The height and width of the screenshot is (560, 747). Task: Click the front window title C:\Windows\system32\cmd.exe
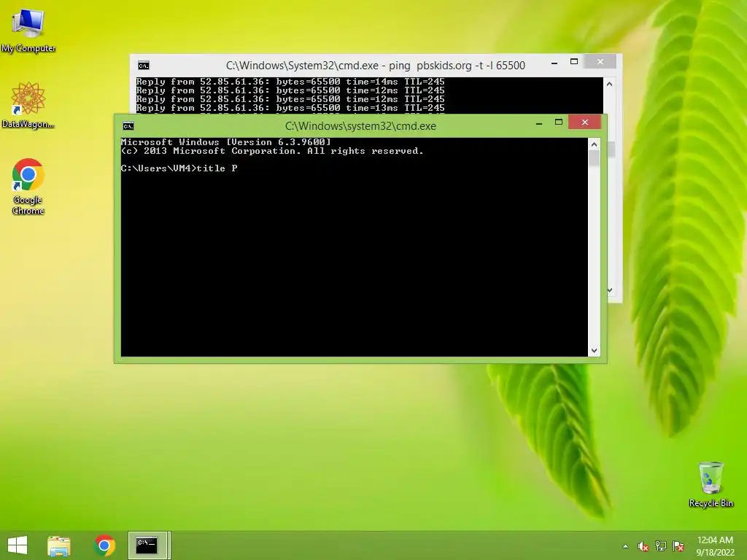click(x=360, y=126)
